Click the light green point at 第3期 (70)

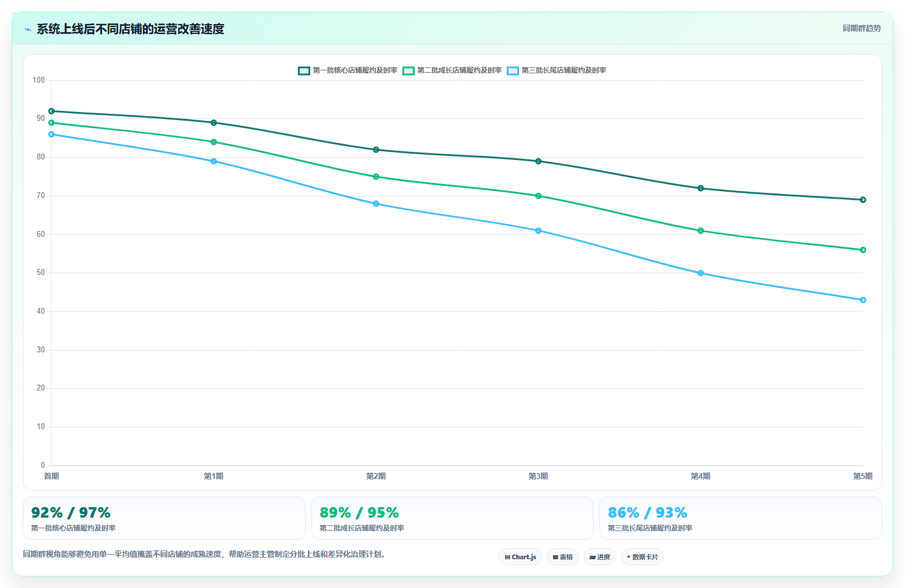[538, 196]
